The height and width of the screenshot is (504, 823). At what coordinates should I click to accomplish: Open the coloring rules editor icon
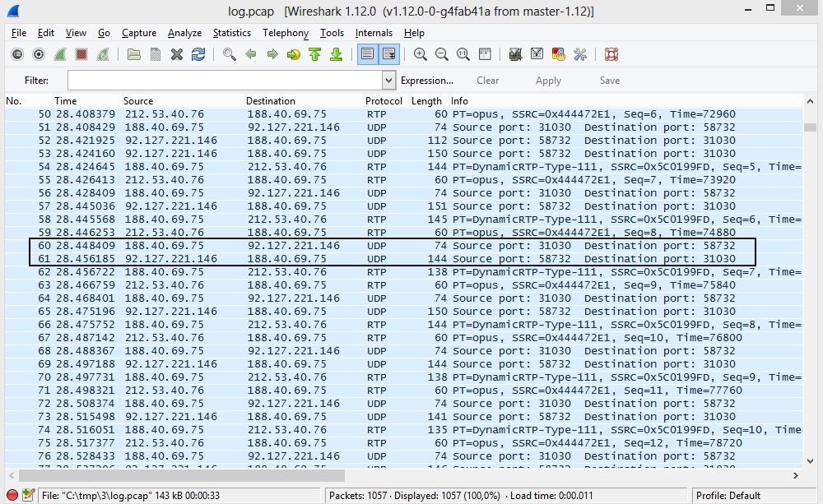(559, 54)
